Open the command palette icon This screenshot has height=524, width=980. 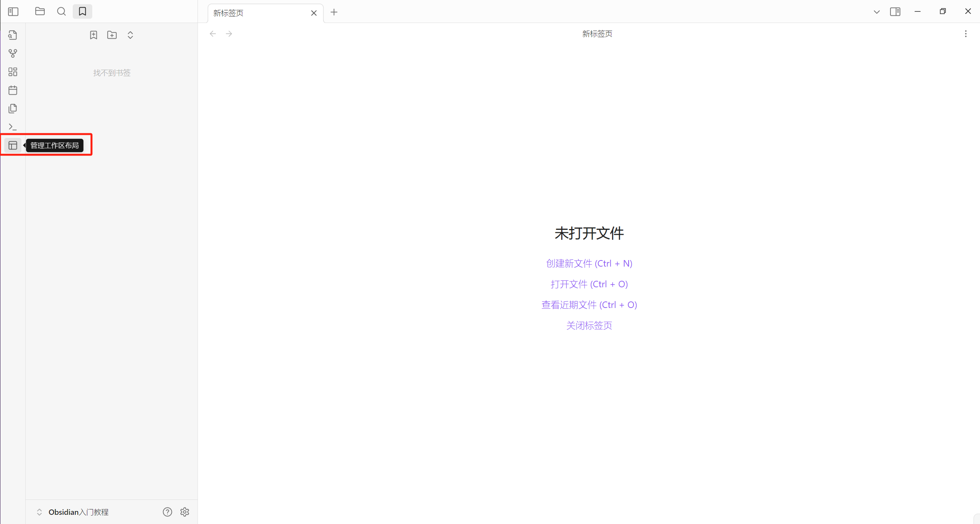point(13,127)
